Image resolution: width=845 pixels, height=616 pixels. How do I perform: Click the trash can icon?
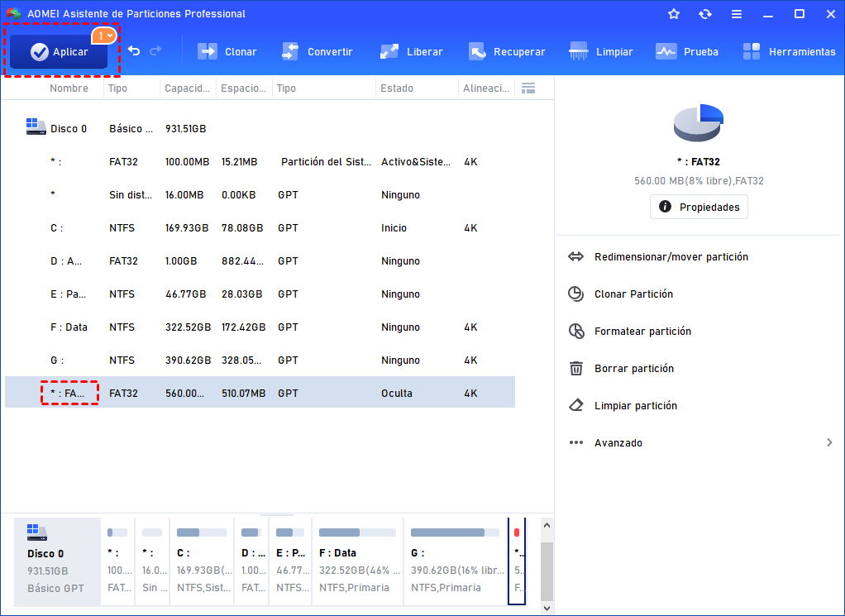click(576, 368)
